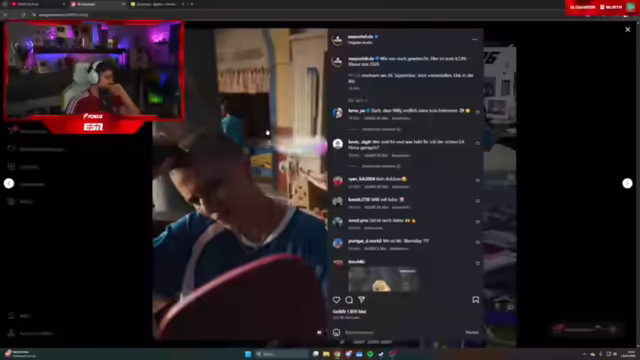
Task: Reply to the Willy Icon comment
Action: tap(401, 118)
